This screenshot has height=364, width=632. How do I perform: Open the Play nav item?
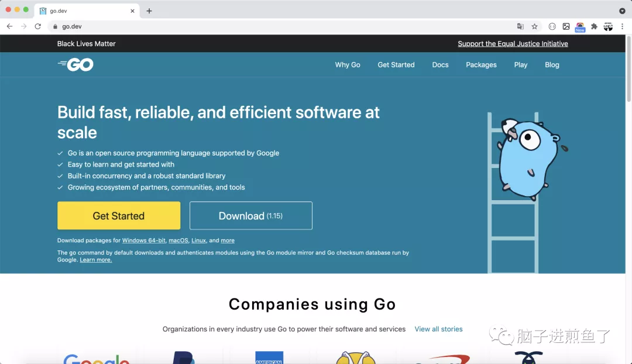[x=521, y=64]
